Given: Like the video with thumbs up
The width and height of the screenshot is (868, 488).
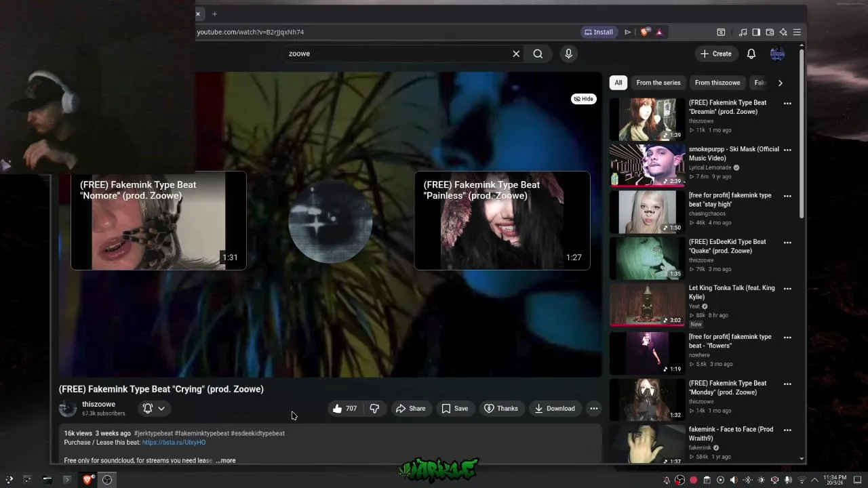Looking at the screenshot, I should pos(344,408).
